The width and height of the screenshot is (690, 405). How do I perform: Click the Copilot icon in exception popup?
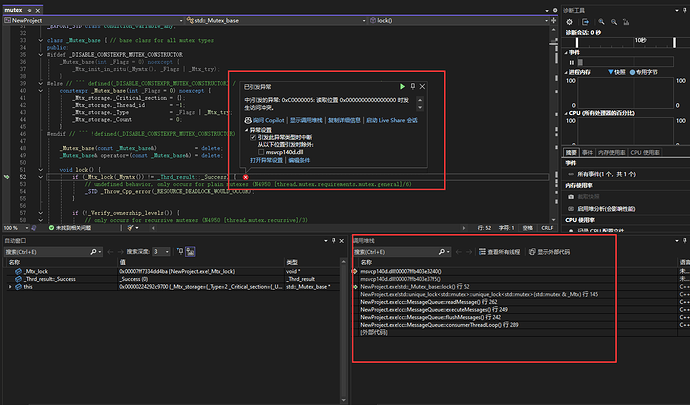coord(248,120)
